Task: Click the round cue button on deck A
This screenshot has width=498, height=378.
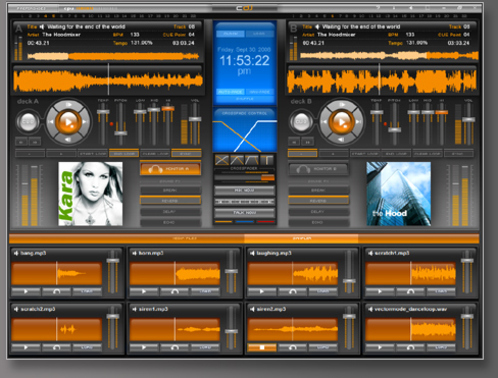Action: click(28, 122)
